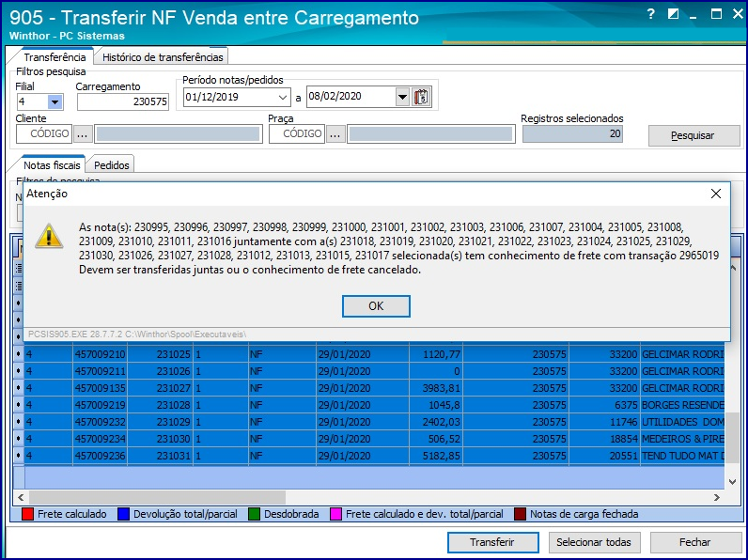Image resolution: width=748 pixels, height=560 pixels.
Task: Click the contrast toggle icon in title bar
Action: [x=673, y=14]
